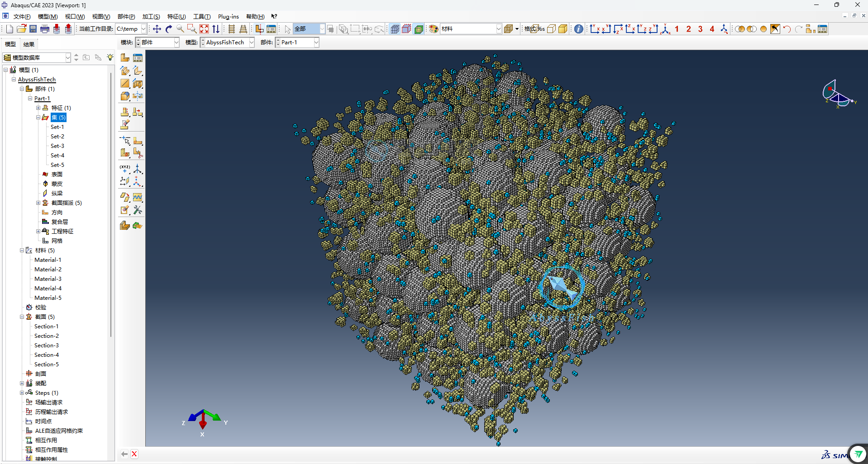Screen dimensions: 868x464
Task: Select the Pan View tool
Action: [157, 29]
